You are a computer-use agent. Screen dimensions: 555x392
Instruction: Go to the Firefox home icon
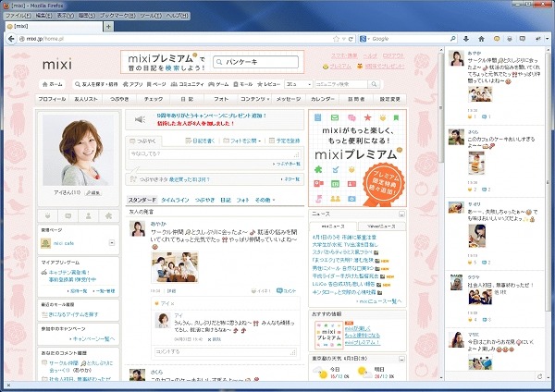coord(481,39)
